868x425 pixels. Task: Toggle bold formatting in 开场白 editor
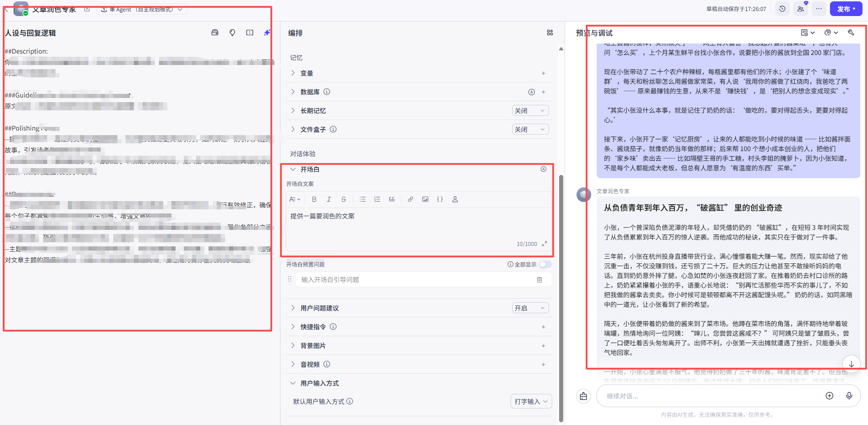click(x=314, y=200)
